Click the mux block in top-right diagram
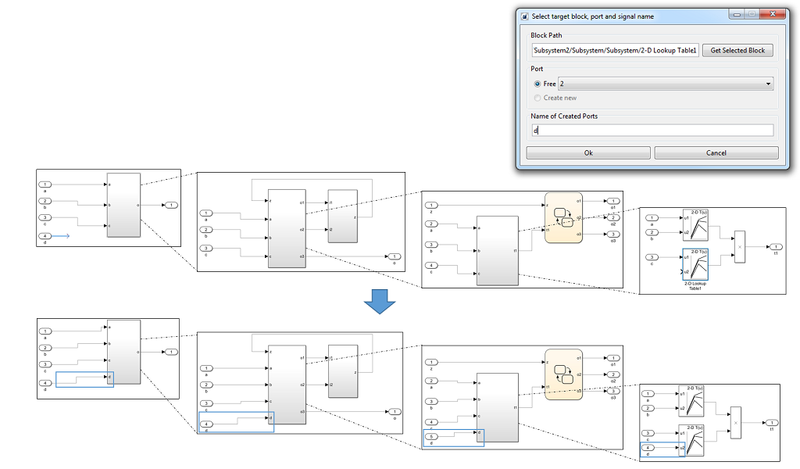800x469 pixels. click(739, 245)
